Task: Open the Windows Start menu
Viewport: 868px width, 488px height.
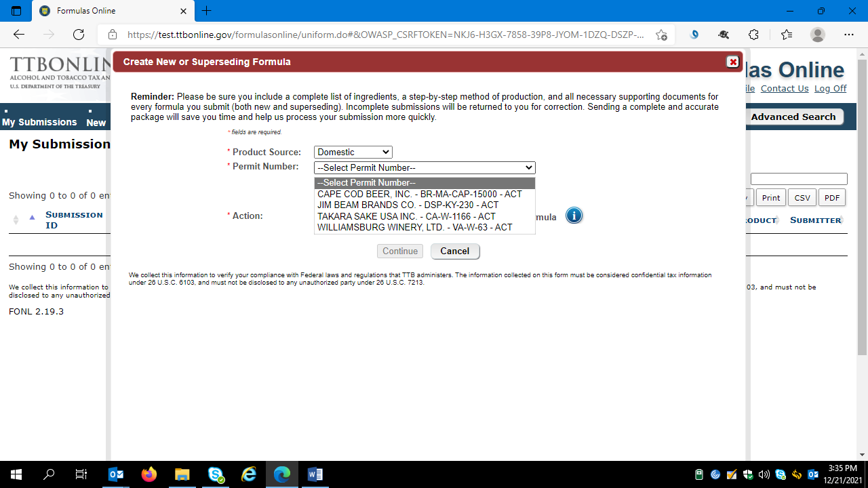Action: click(x=16, y=474)
